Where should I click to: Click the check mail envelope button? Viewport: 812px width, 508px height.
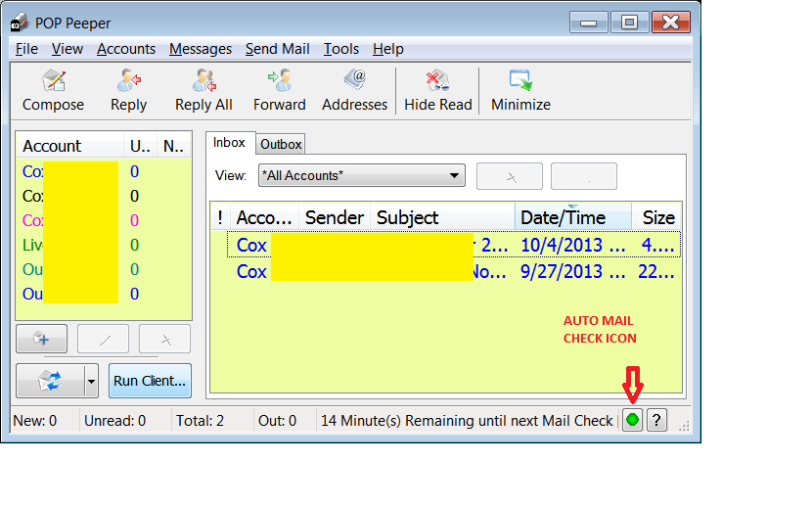50,381
